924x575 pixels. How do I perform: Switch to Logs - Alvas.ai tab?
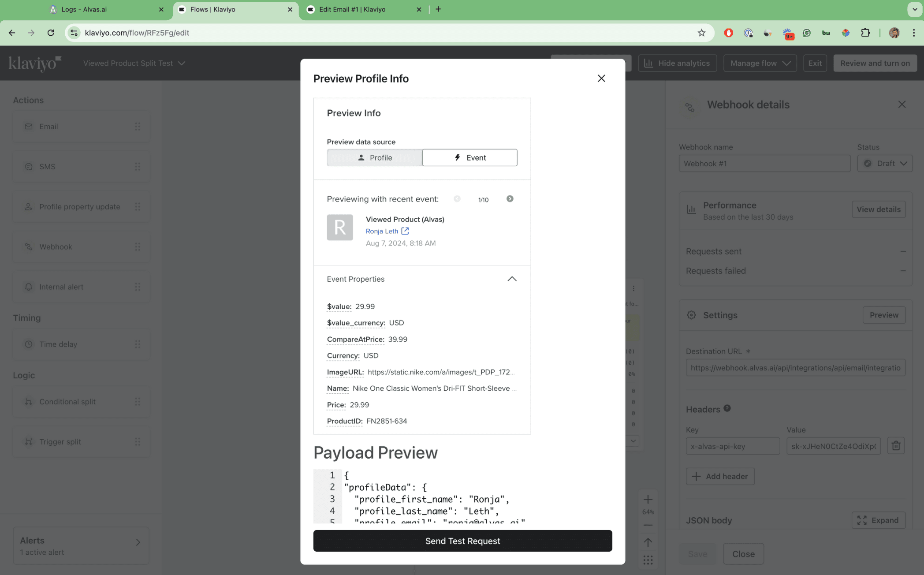[x=84, y=9]
